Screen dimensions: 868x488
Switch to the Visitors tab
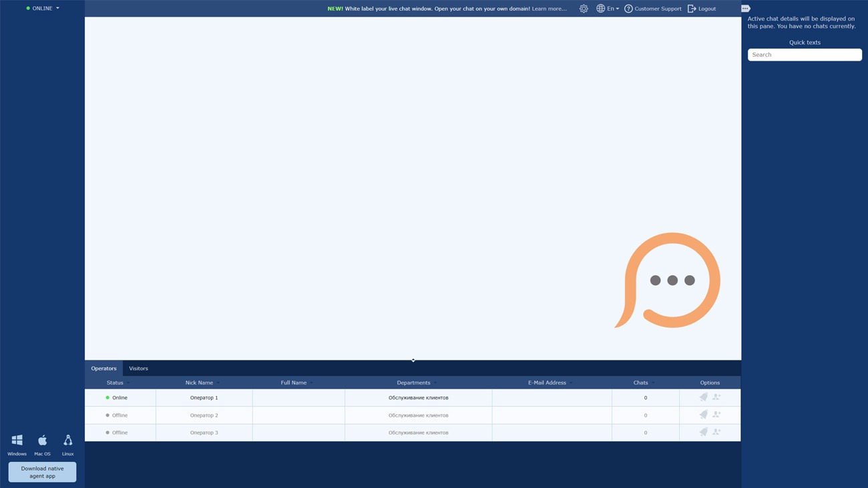pos(138,369)
